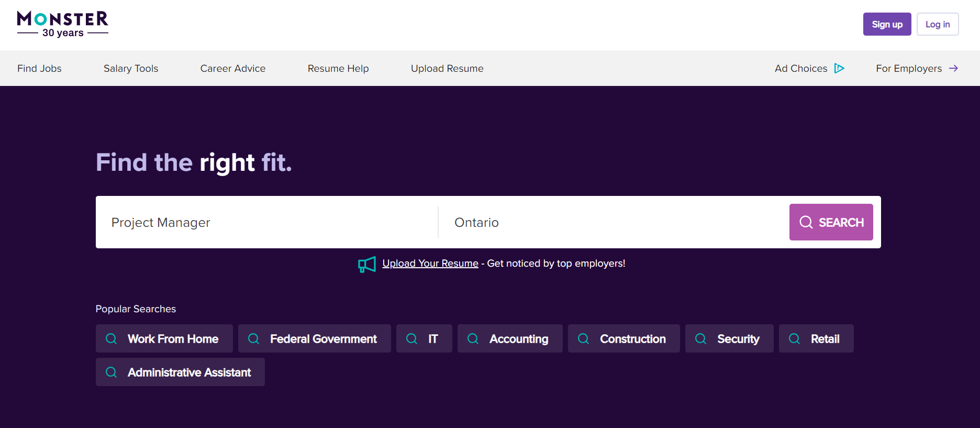Image resolution: width=980 pixels, height=428 pixels.
Task: Click magnifier icon on Work From Home chip
Action: tap(112, 338)
